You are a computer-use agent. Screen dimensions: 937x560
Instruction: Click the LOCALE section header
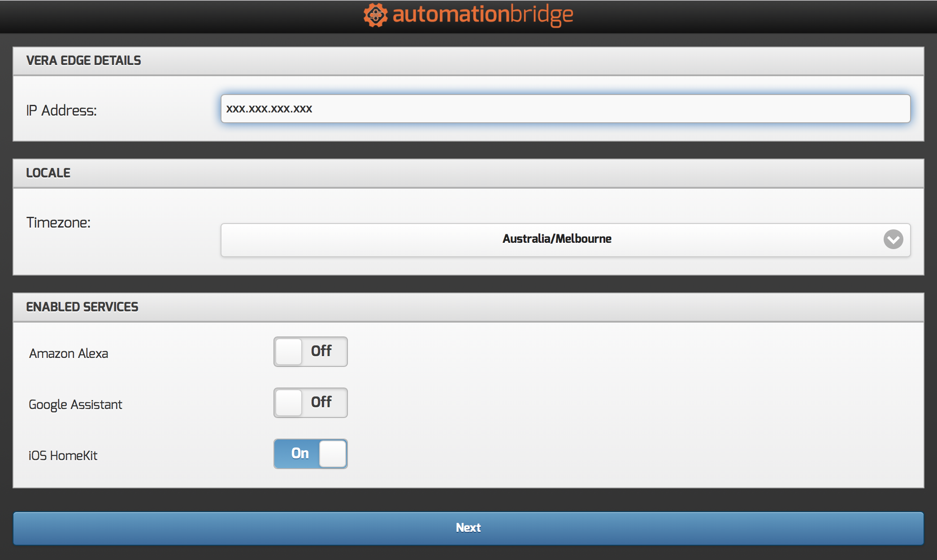tap(48, 173)
